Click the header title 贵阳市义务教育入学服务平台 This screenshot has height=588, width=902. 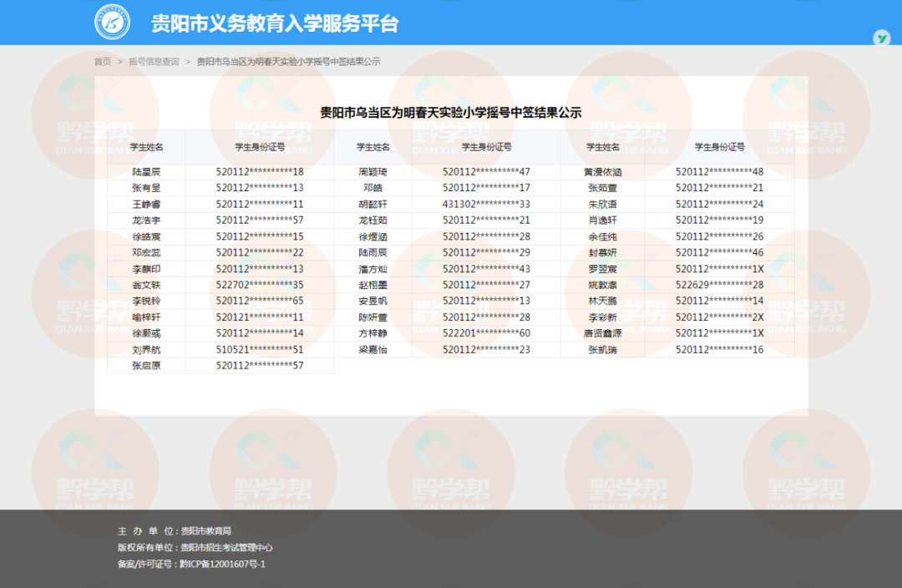(x=275, y=23)
